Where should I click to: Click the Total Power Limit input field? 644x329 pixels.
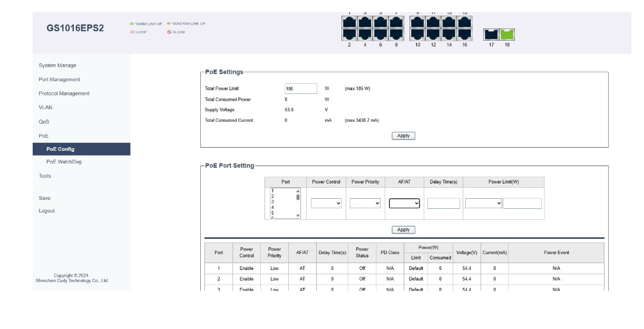pyautogui.click(x=301, y=89)
